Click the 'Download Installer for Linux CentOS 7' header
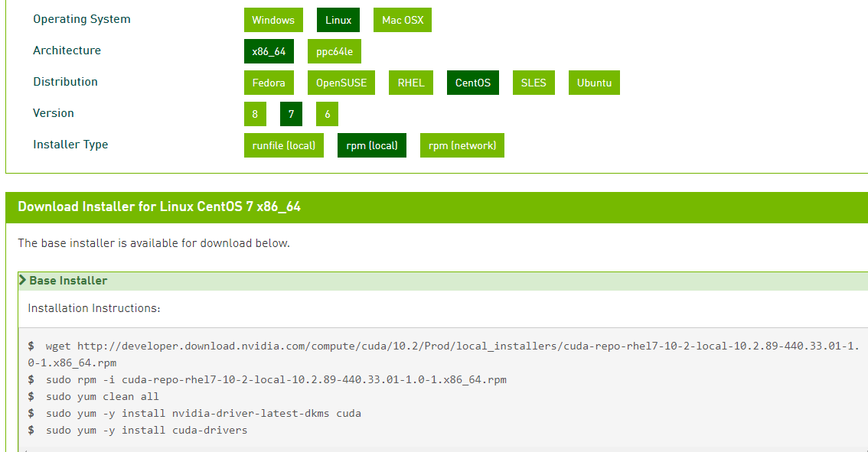Image resolution: width=868 pixels, height=452 pixels. tap(159, 207)
